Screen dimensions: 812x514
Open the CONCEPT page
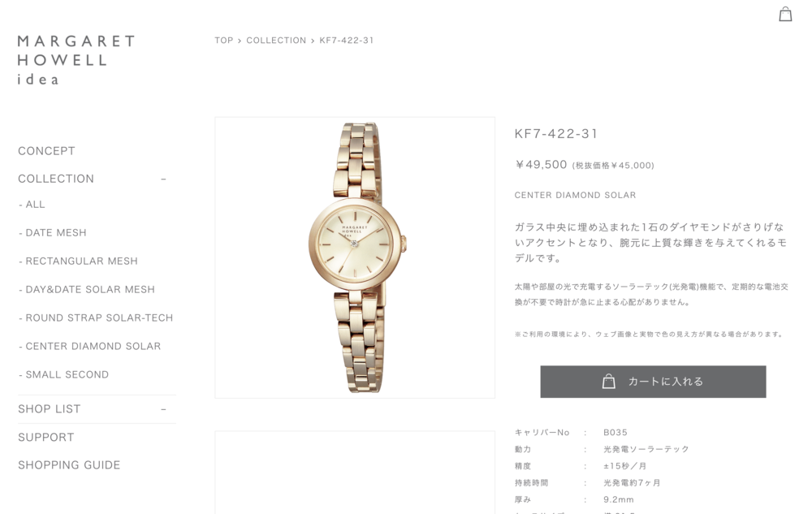[x=46, y=151]
